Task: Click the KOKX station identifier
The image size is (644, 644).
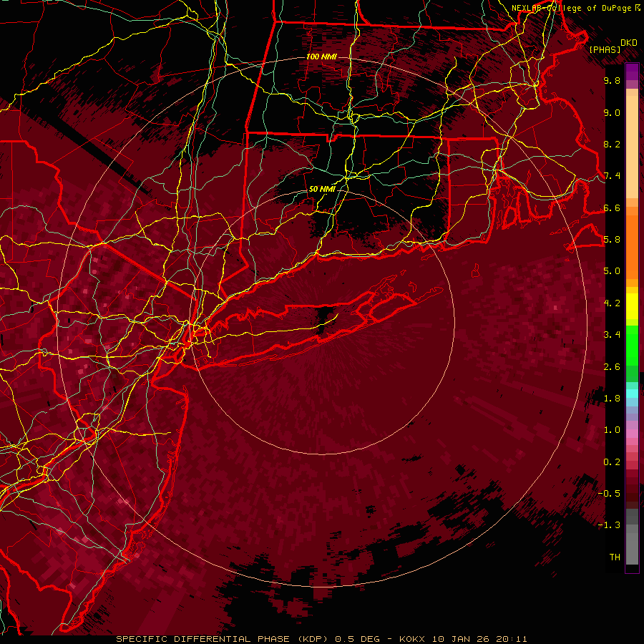Action: [413, 639]
